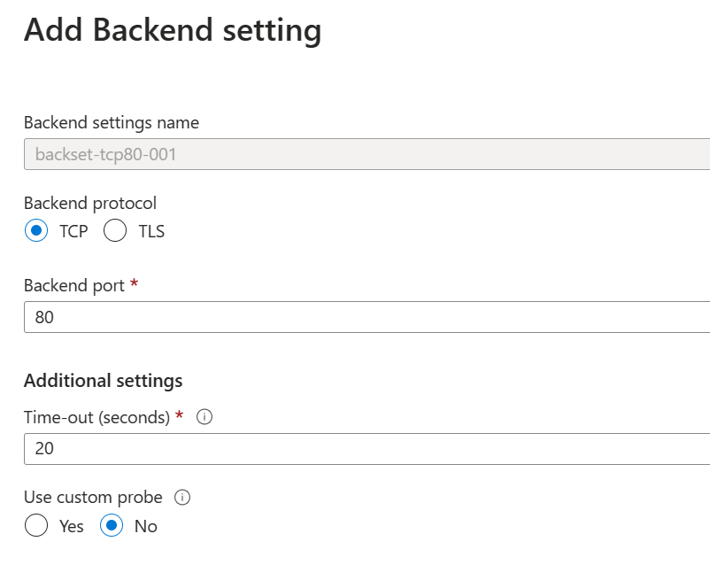710x588 pixels.
Task: Switch backend protocol to TLS
Action: [115, 230]
